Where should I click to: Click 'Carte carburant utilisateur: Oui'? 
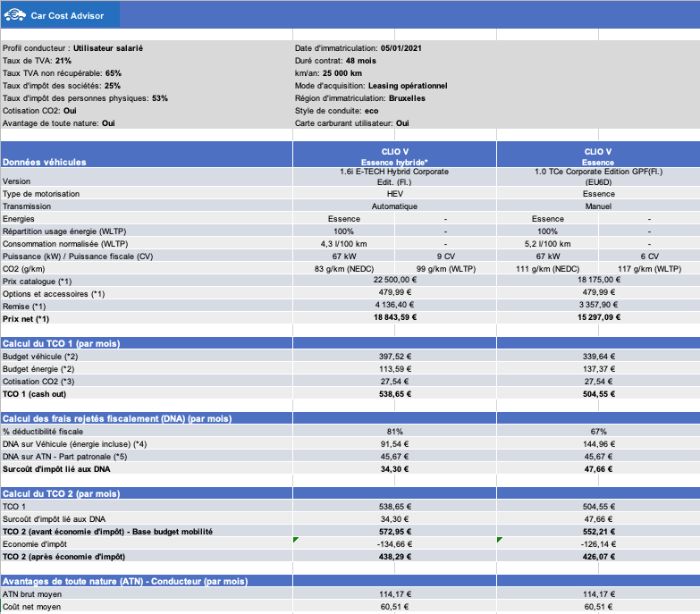(x=351, y=123)
